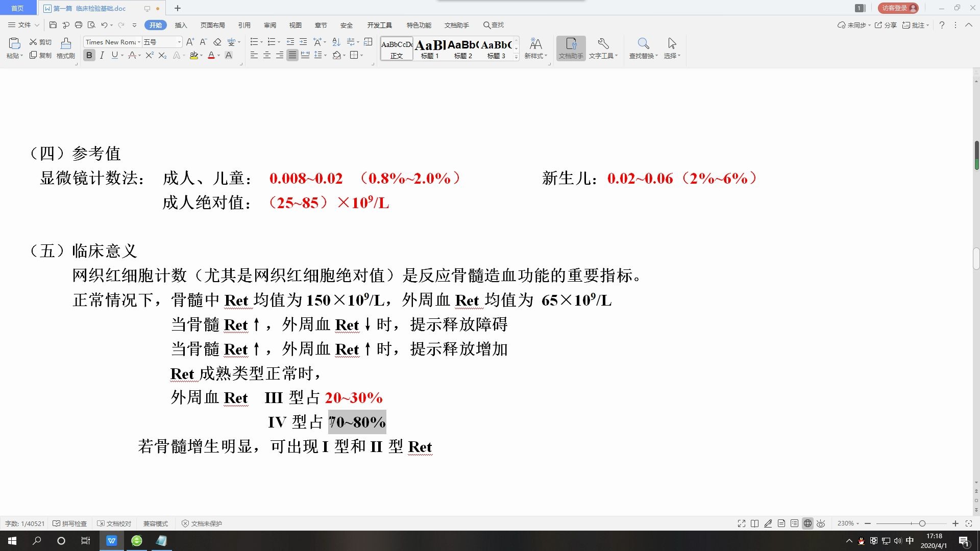The height and width of the screenshot is (551, 980).
Task: Switch to outline view icon
Action: [x=794, y=523]
